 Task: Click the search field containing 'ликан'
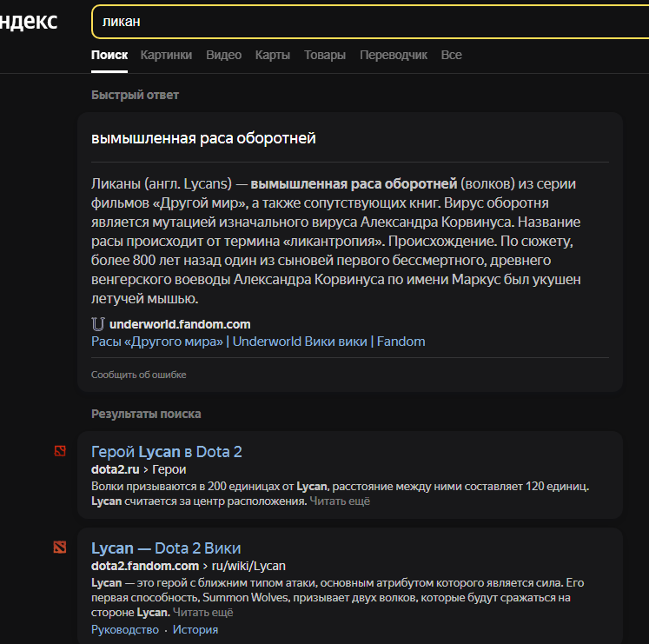(x=370, y=22)
